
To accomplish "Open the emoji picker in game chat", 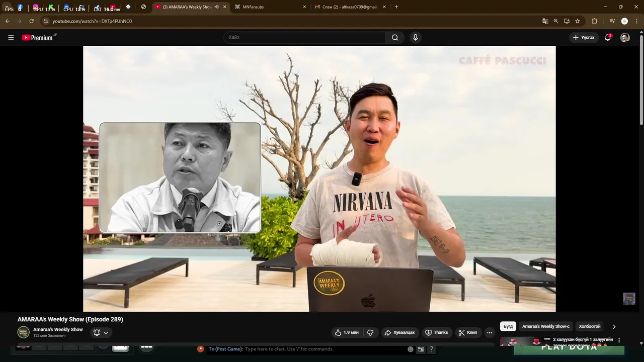I will coord(411,349).
